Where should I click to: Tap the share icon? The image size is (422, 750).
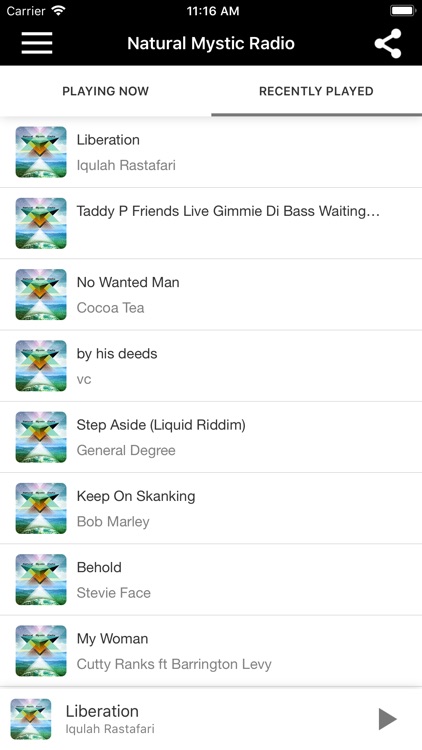[388, 44]
